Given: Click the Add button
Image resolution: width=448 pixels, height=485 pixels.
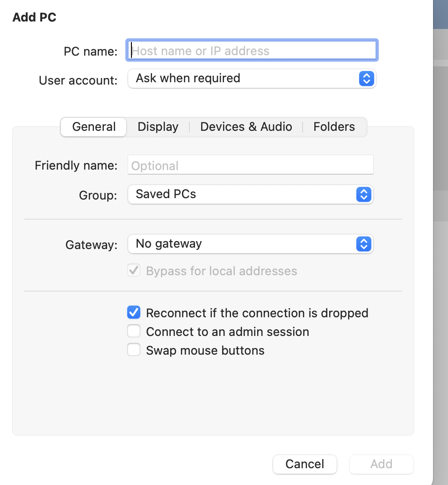Looking at the screenshot, I should click(381, 464).
